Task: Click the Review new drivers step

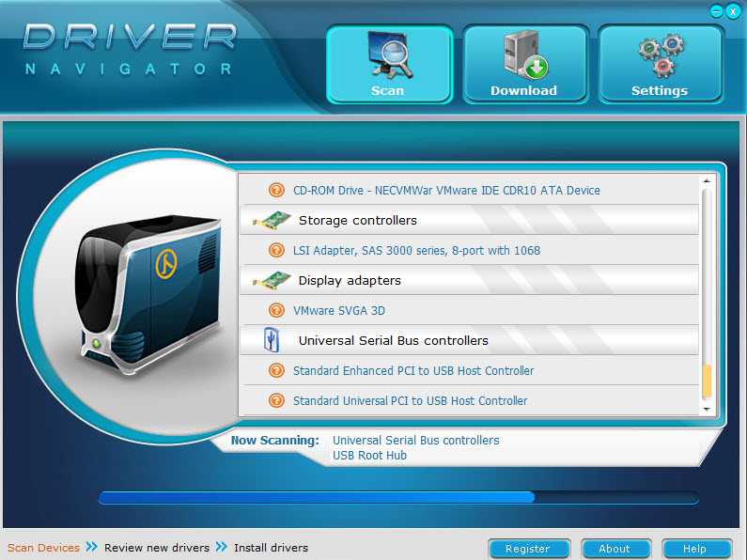Action: tap(157, 548)
